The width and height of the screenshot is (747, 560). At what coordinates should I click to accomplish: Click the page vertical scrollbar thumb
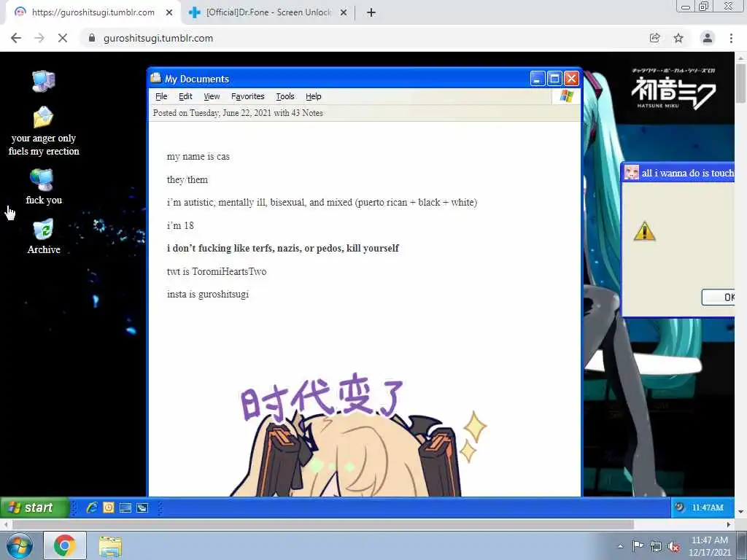(x=740, y=83)
